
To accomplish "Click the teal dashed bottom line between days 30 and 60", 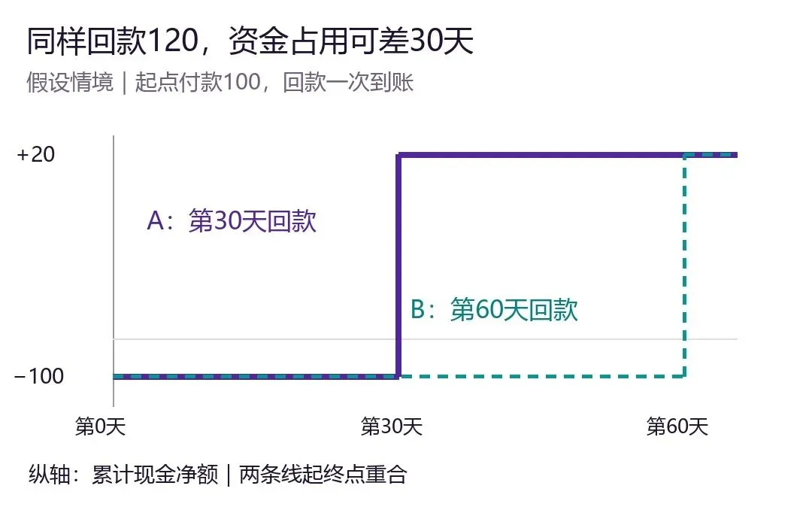I will [542, 377].
